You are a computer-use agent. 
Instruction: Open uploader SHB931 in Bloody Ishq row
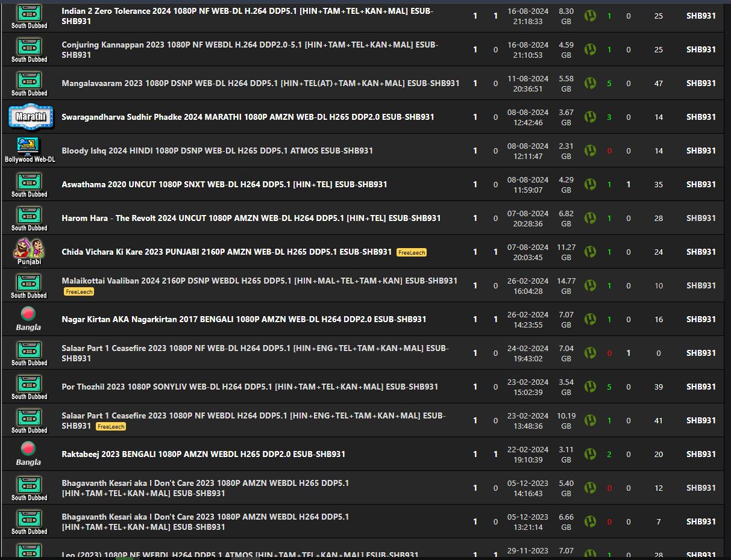tap(701, 151)
